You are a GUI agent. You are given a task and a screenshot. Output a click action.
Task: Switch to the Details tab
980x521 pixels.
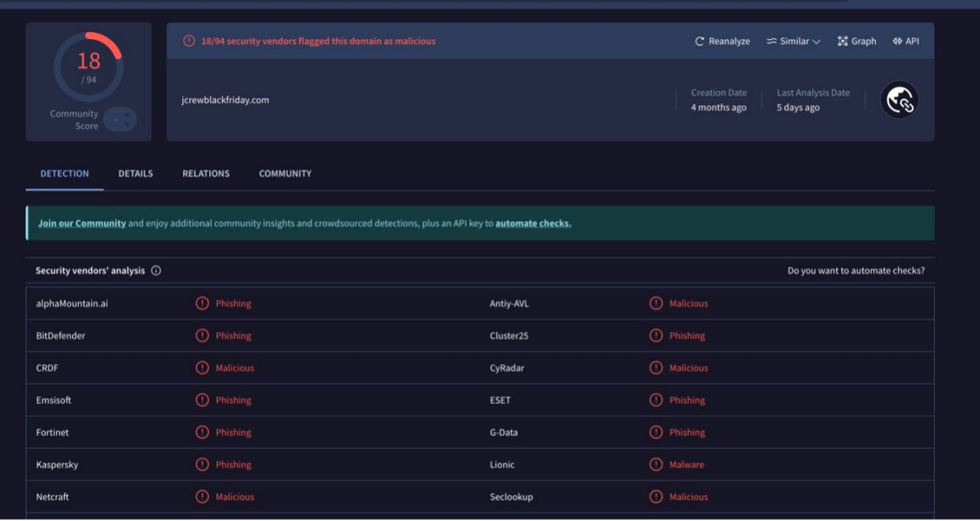tap(136, 174)
